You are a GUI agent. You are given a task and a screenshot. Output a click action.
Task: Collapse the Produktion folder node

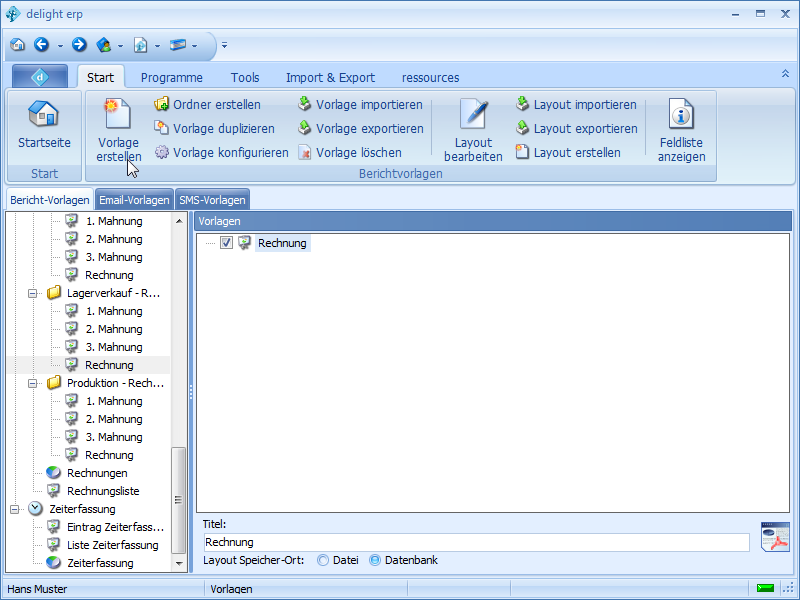(32, 383)
